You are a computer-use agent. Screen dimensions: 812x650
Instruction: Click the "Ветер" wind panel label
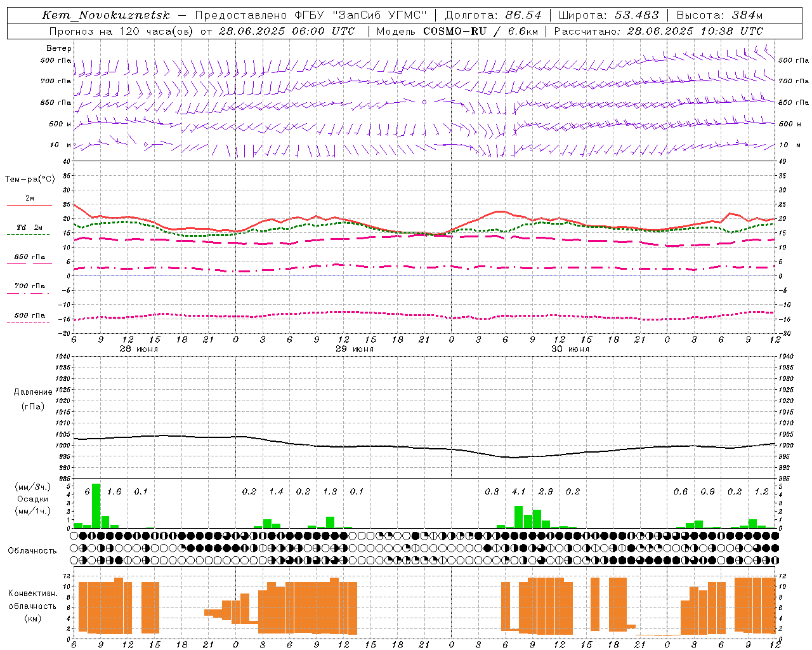[x=58, y=48]
